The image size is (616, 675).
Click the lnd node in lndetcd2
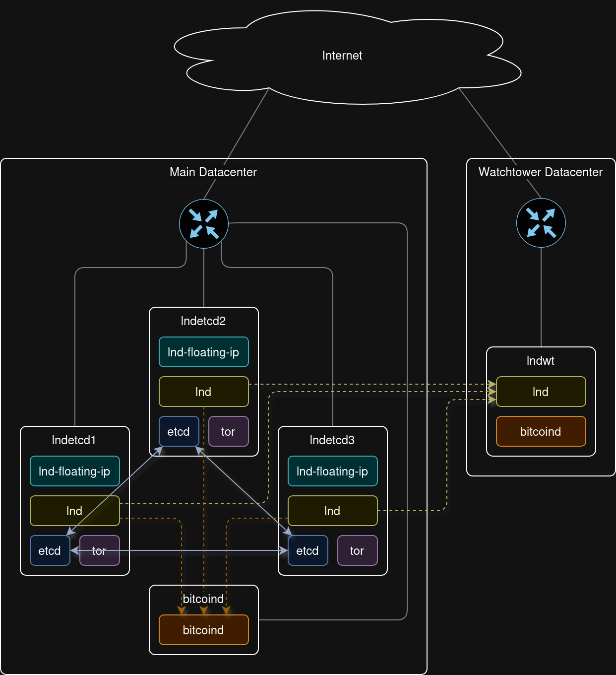[x=203, y=392]
